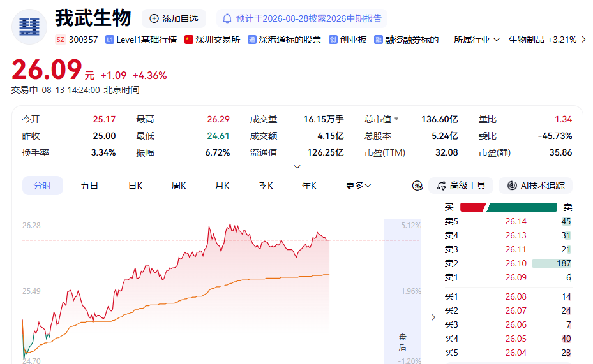Screen dimensions: 593x364
Task: Switch to the 日K chart tab
Action: pos(135,186)
